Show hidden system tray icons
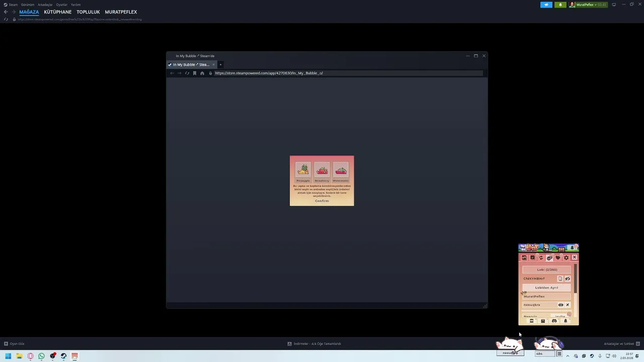This screenshot has height=362, width=644. coord(568,356)
